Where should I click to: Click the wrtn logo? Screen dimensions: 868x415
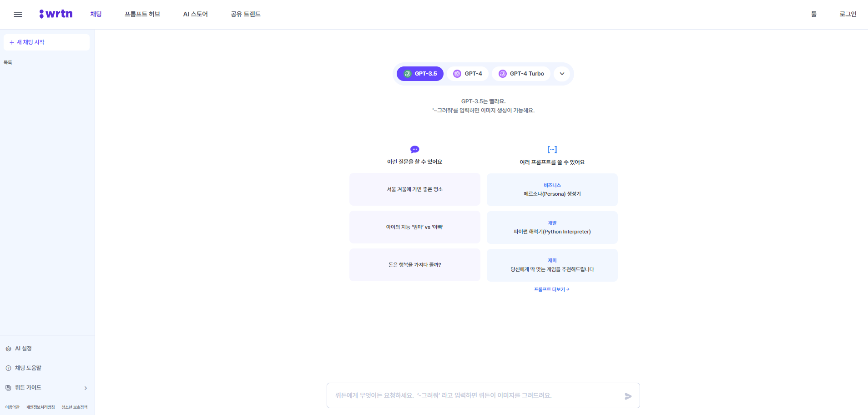click(x=56, y=14)
